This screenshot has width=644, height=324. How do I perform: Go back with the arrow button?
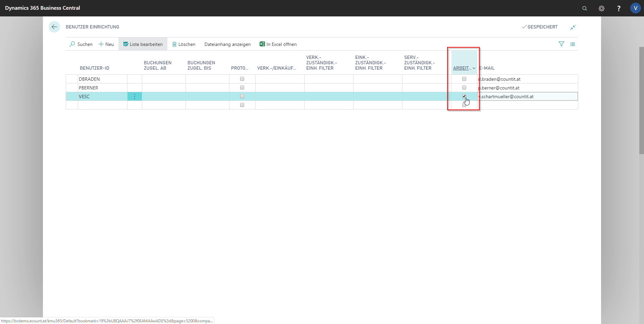point(54,27)
